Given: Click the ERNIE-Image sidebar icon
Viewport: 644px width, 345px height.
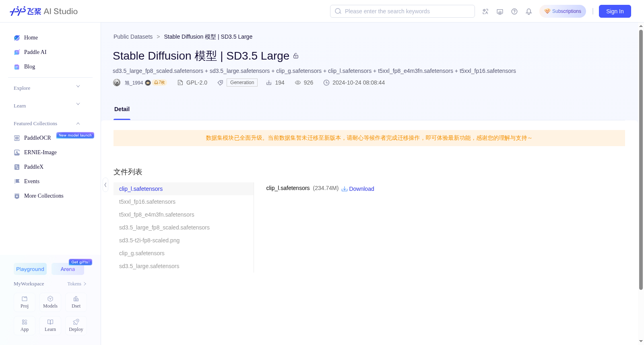Looking at the screenshot, I should coord(17,153).
